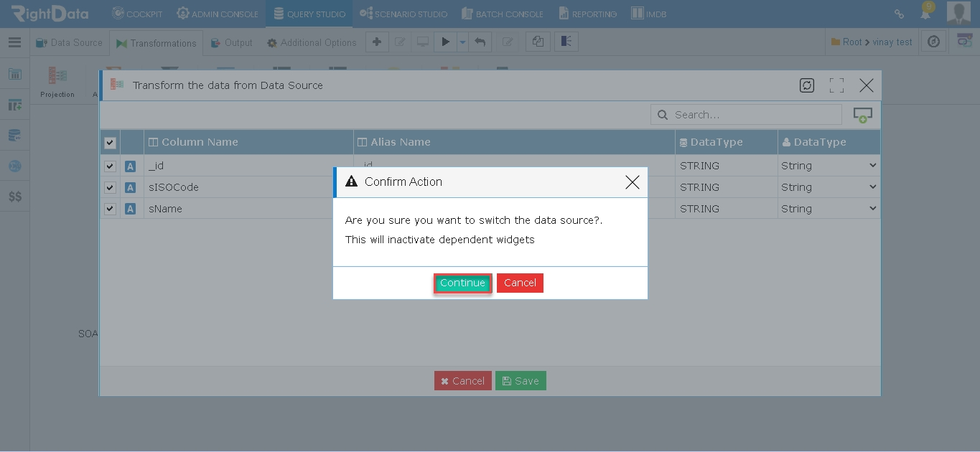Toggle the sISOCode row checkbox

[x=110, y=187]
